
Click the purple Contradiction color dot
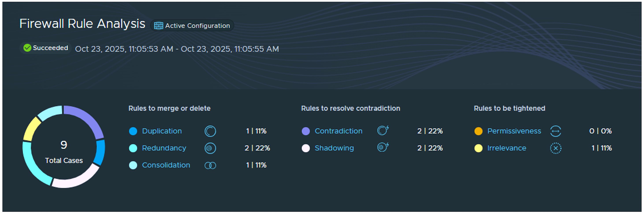click(305, 131)
